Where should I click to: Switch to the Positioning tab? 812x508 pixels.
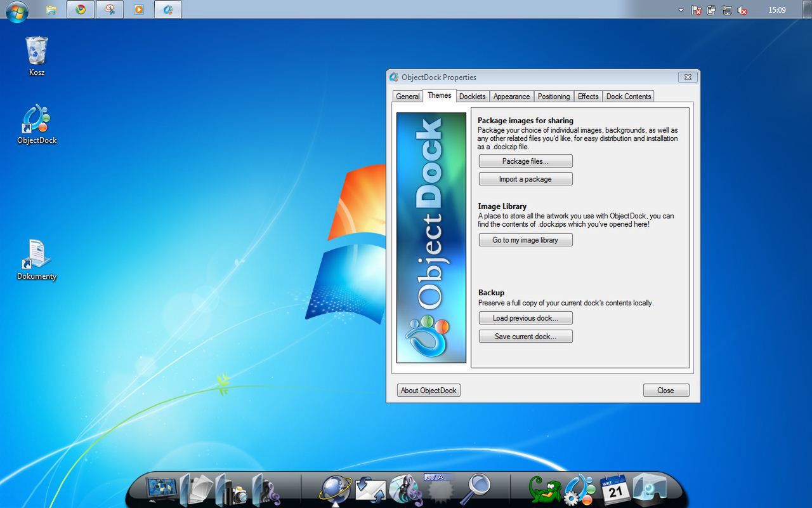pyautogui.click(x=553, y=97)
